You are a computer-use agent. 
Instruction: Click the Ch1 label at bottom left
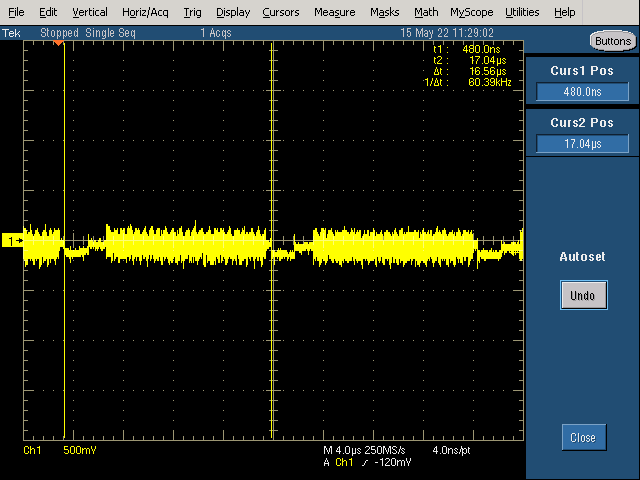click(32, 450)
